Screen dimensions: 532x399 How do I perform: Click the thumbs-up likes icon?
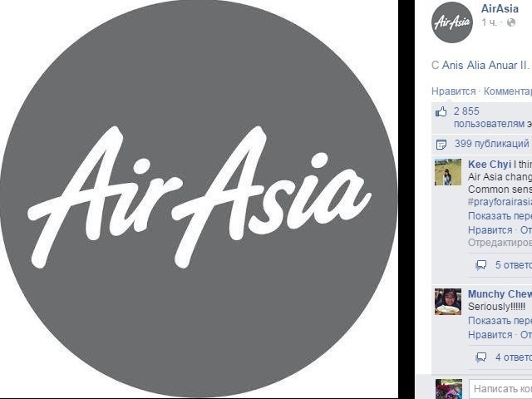(441, 111)
